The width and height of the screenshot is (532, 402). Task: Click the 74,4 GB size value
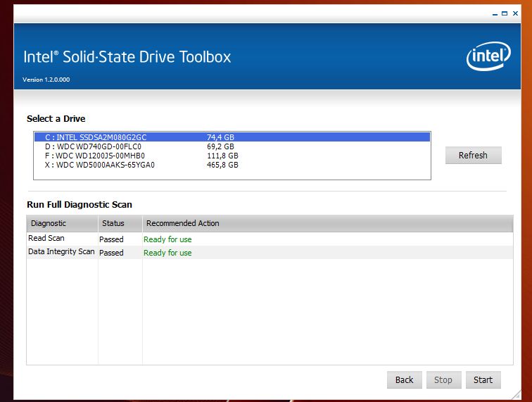coord(220,137)
